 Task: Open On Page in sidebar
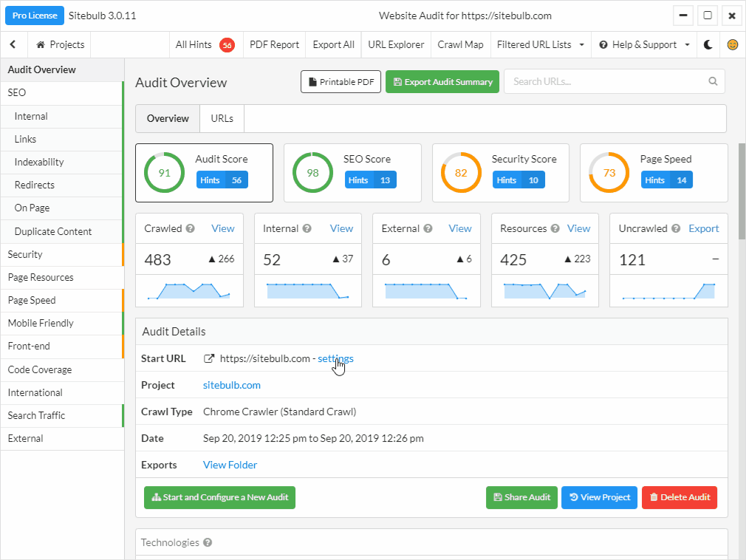pos(62,208)
